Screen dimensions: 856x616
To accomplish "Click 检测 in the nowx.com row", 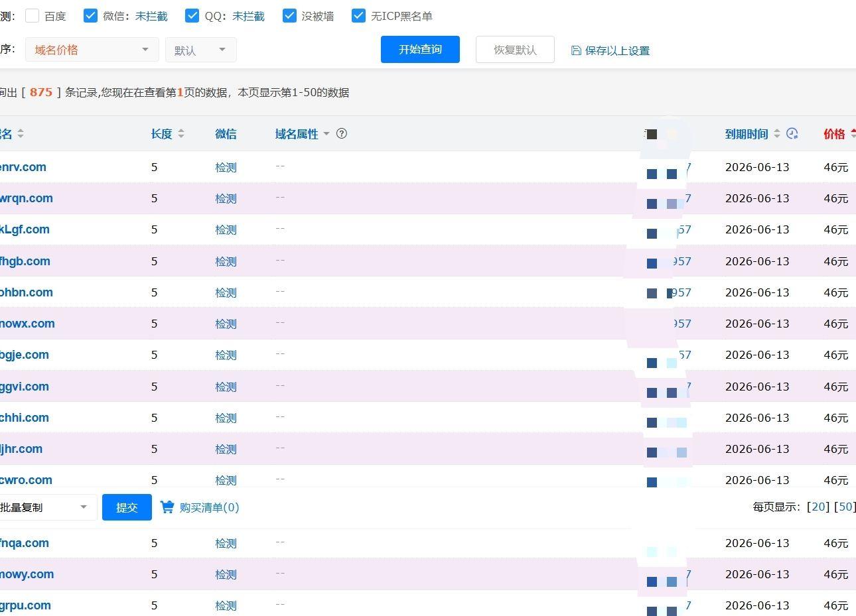I will pyautogui.click(x=226, y=324).
